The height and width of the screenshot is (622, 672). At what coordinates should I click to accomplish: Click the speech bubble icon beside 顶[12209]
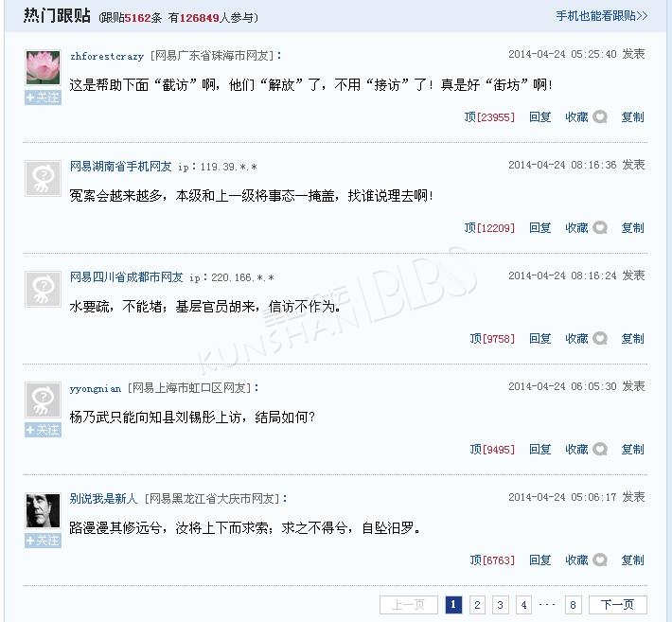coord(600,227)
